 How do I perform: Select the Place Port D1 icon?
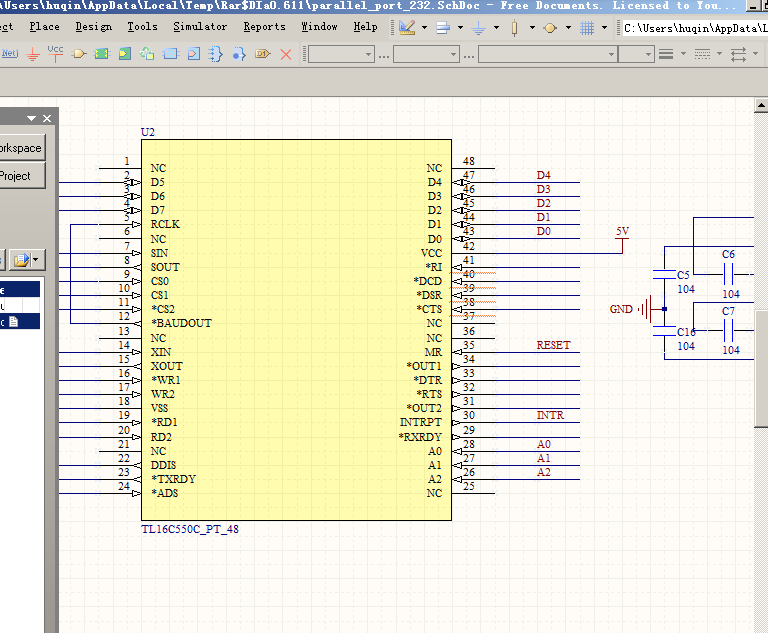[263, 54]
